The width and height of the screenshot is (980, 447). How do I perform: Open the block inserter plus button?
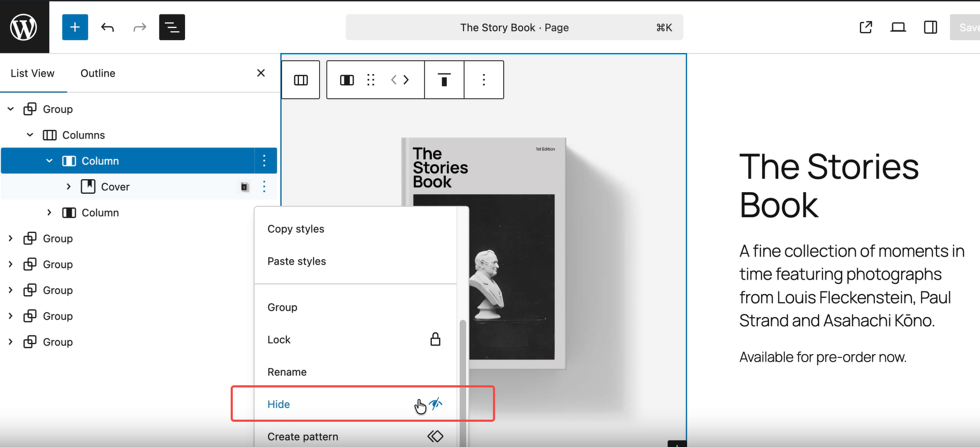coord(75,27)
